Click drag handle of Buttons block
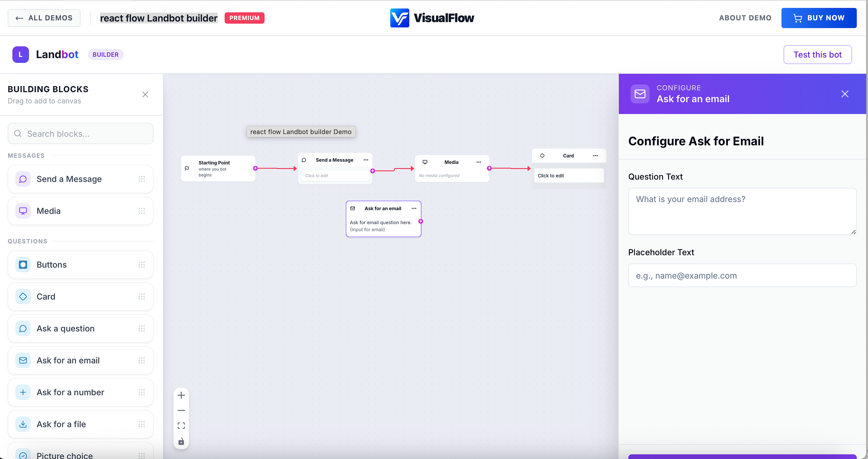The height and width of the screenshot is (459, 868). coord(142,265)
